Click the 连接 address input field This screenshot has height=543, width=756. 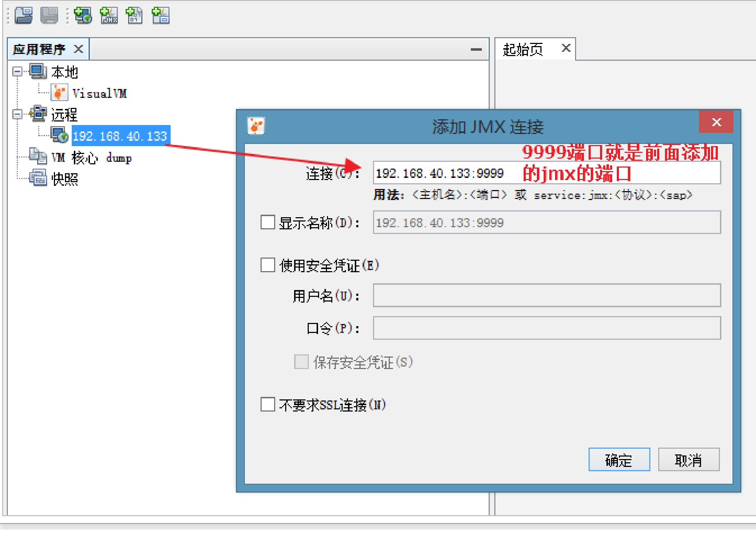tap(446, 173)
